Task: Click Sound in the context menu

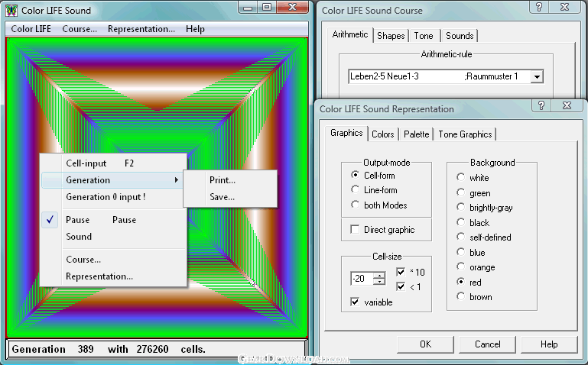Action: pyautogui.click(x=113, y=237)
